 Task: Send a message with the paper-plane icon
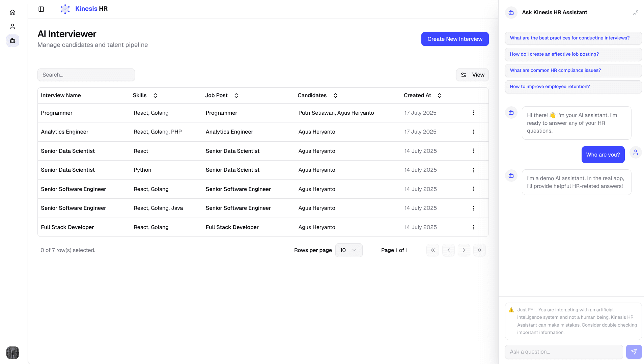(634, 352)
